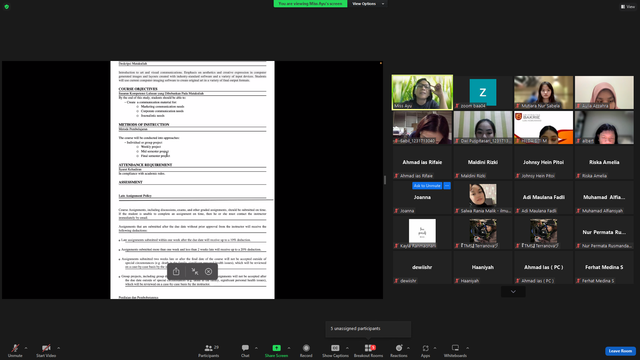Start recording with Record button

tap(306, 350)
